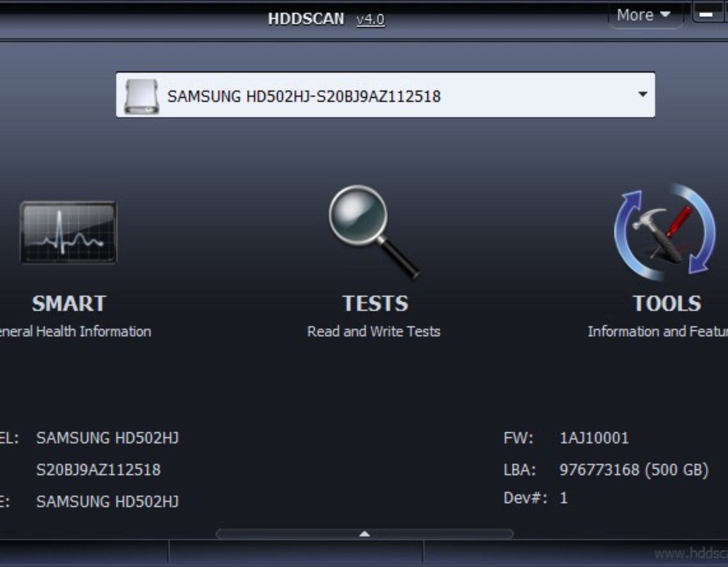Click the hard drive icon in drive selector
Viewport: 728px width, 567px height.
tap(141, 96)
